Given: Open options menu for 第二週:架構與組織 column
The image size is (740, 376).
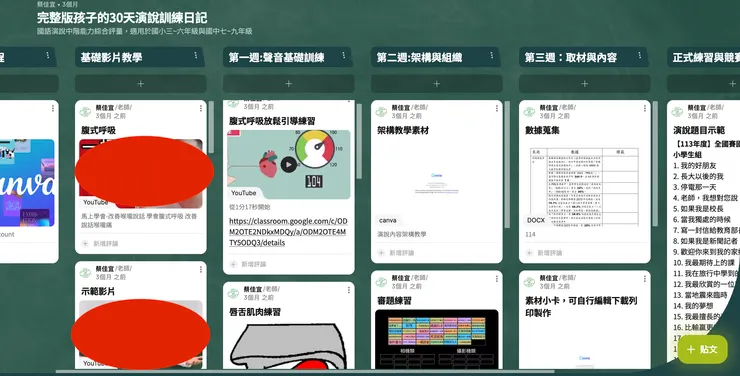Looking at the screenshot, I should (x=491, y=56).
